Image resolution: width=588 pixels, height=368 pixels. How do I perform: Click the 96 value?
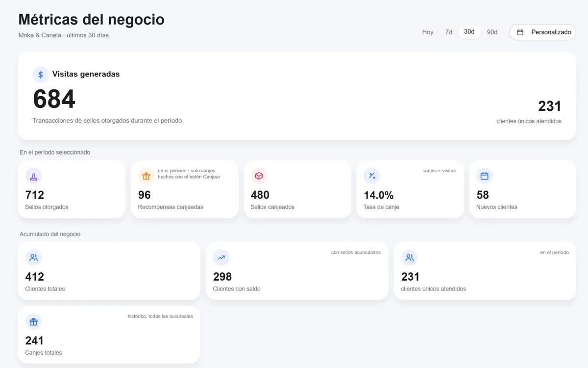(145, 195)
